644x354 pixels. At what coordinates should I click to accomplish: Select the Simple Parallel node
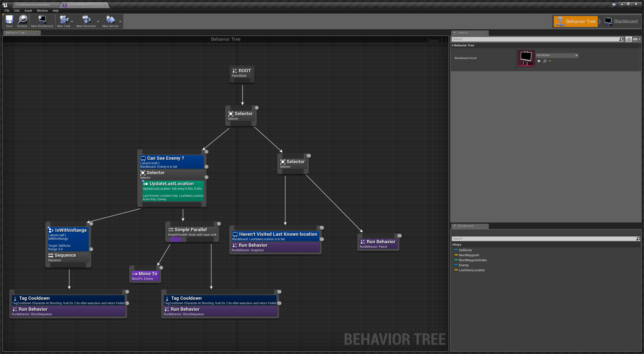pos(192,232)
